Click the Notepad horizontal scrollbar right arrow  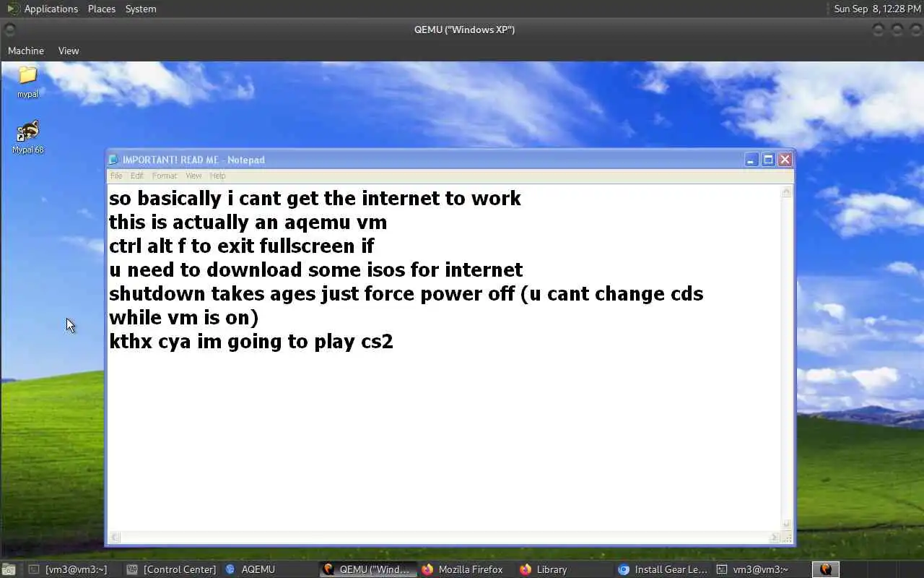774,538
